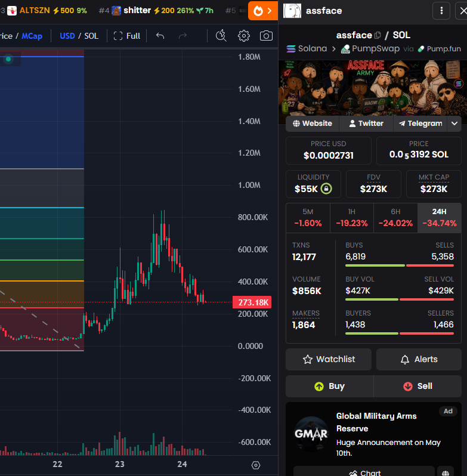Viewport: 467px width, 476px height.
Task: Switch chart currency to SOL
Action: click(x=91, y=36)
